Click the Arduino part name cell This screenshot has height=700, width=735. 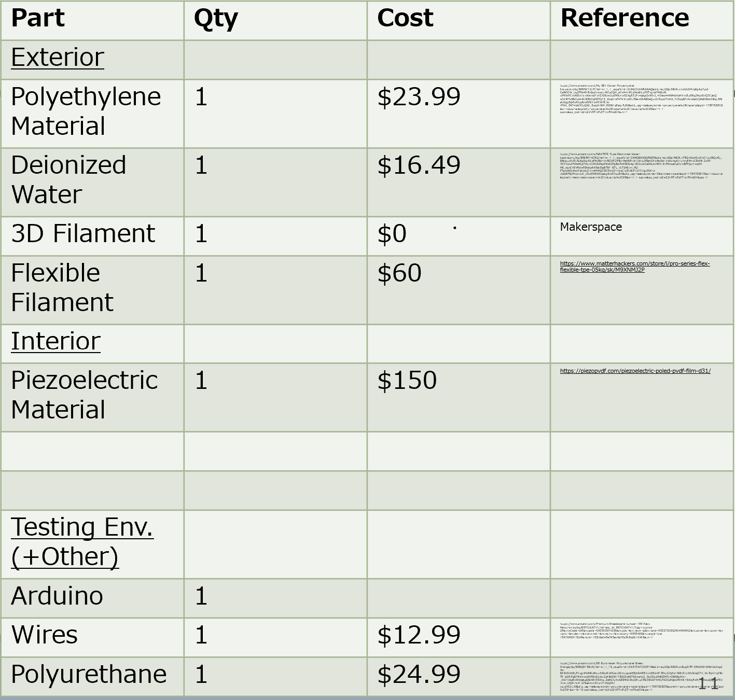click(92, 598)
